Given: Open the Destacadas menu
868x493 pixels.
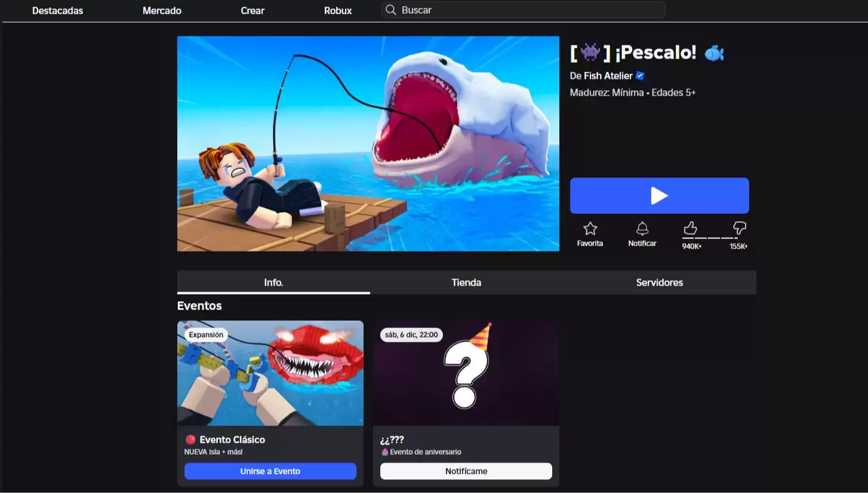Looking at the screenshot, I should click(57, 11).
